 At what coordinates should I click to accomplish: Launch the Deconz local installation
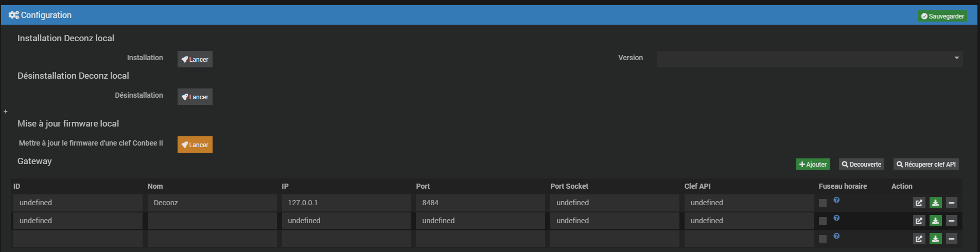tap(195, 59)
